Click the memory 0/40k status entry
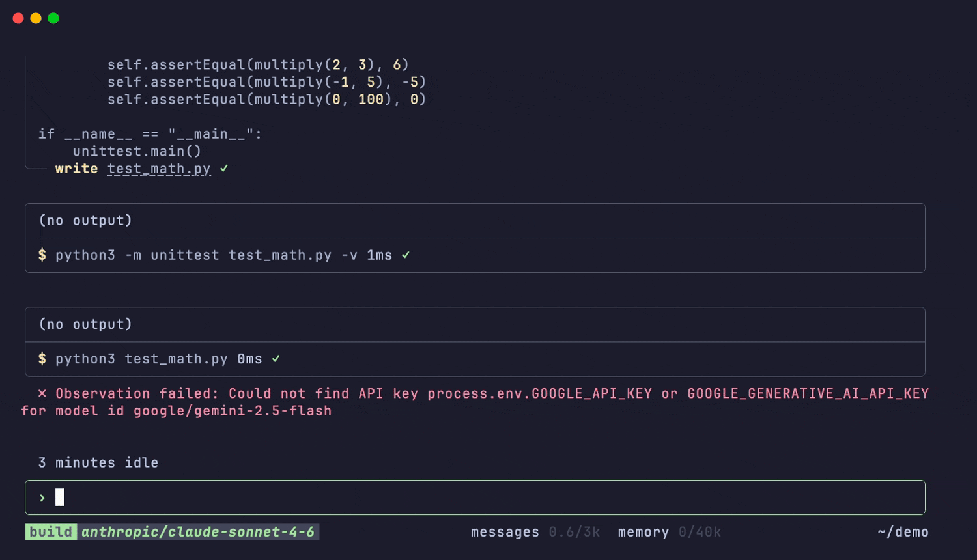This screenshot has height=560, width=977. [x=670, y=532]
